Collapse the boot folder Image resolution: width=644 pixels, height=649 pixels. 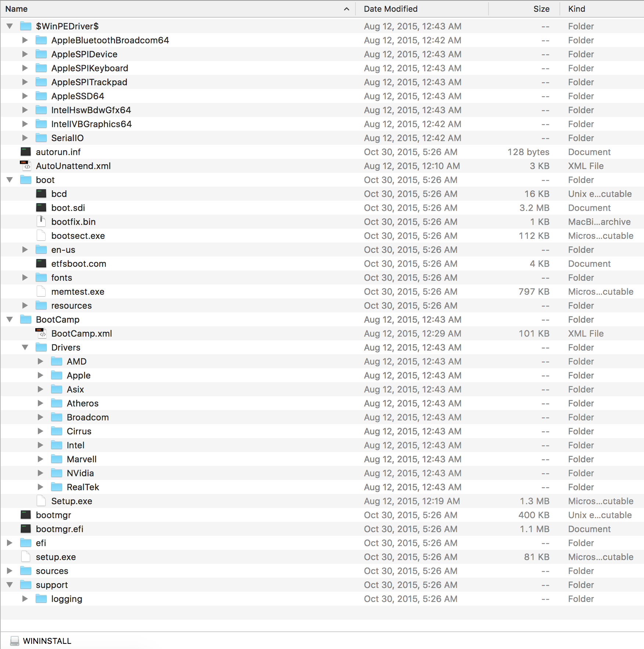(10, 180)
